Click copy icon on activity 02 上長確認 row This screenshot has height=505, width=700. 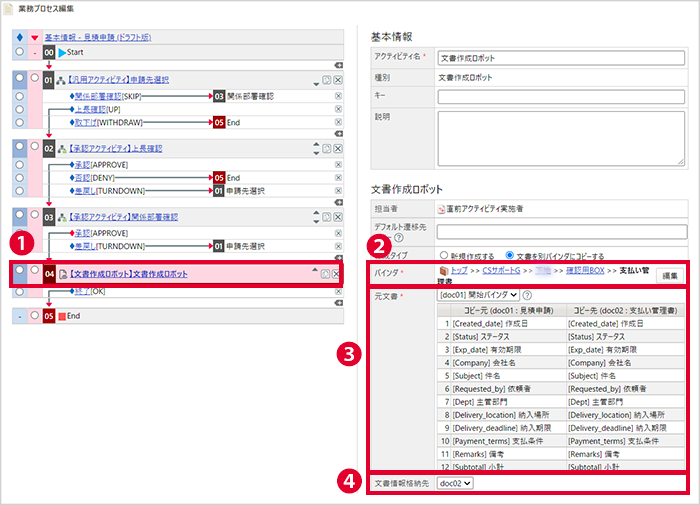point(327,149)
